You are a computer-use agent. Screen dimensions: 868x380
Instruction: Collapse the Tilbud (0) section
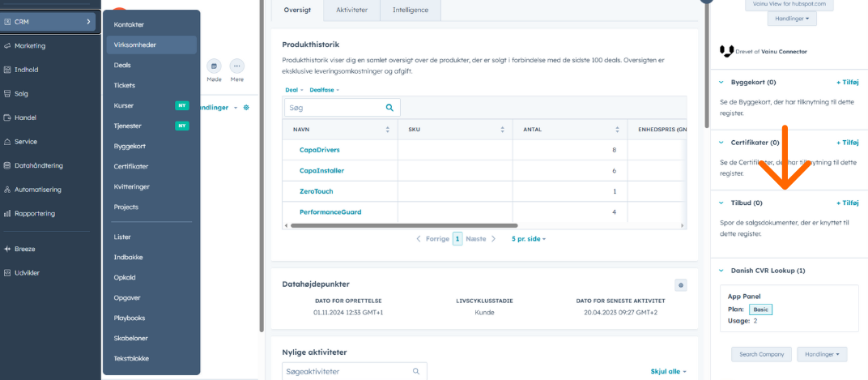pos(721,203)
